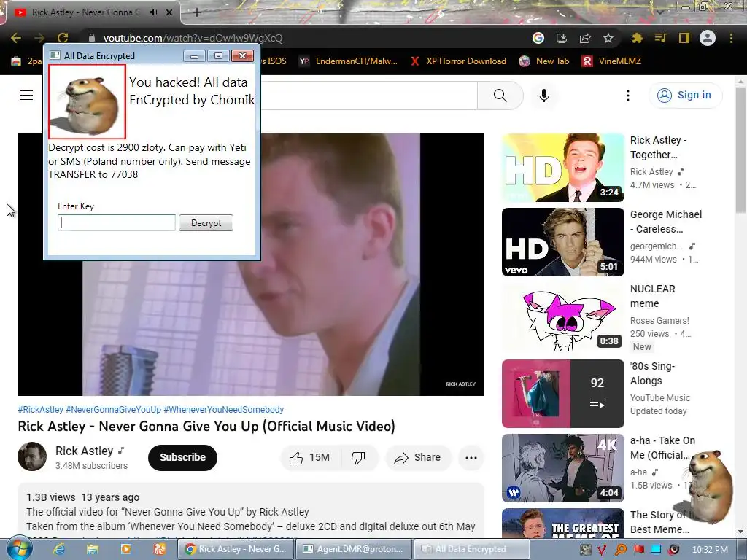
Task: Open the Rick Astley - Together video thumbnail
Action: tap(563, 168)
